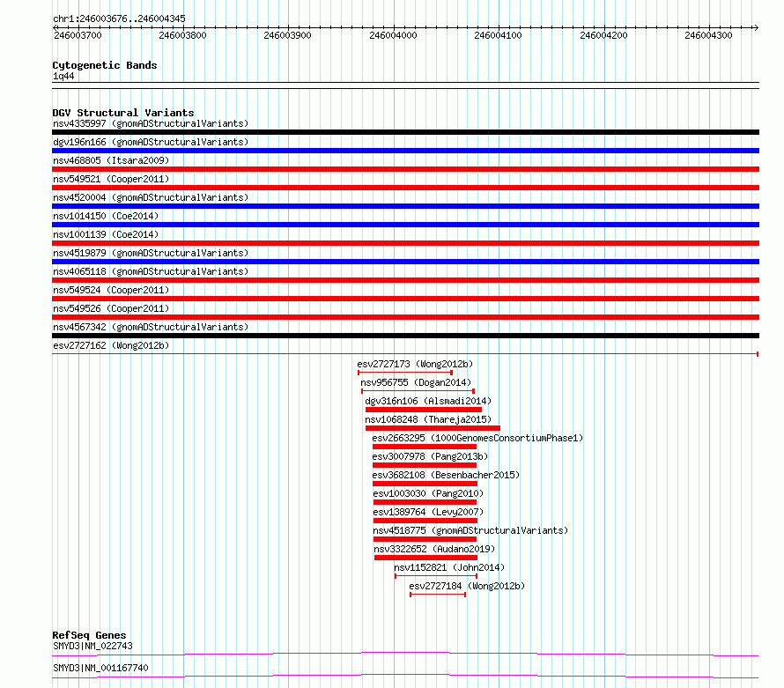
Task: Select variant label esv2727173 (Wong2012b)
Action: [415, 364]
